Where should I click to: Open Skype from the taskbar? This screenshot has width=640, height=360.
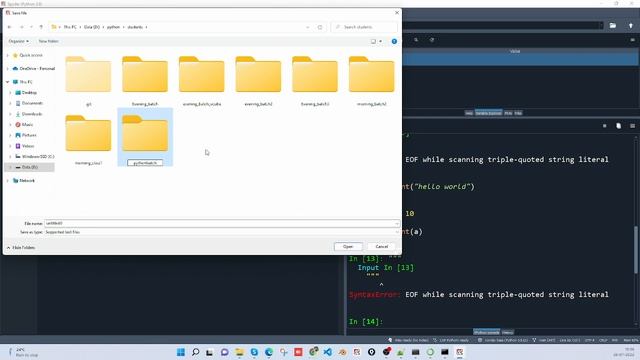point(254,352)
